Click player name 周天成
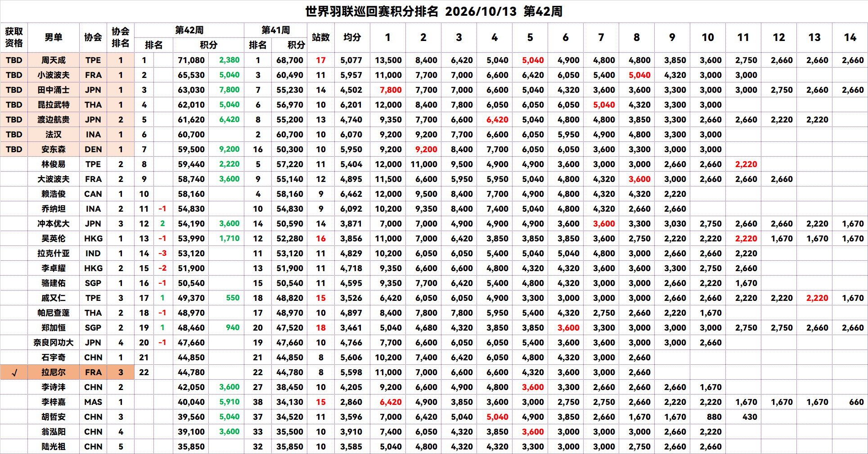868x454 pixels. pos(54,60)
